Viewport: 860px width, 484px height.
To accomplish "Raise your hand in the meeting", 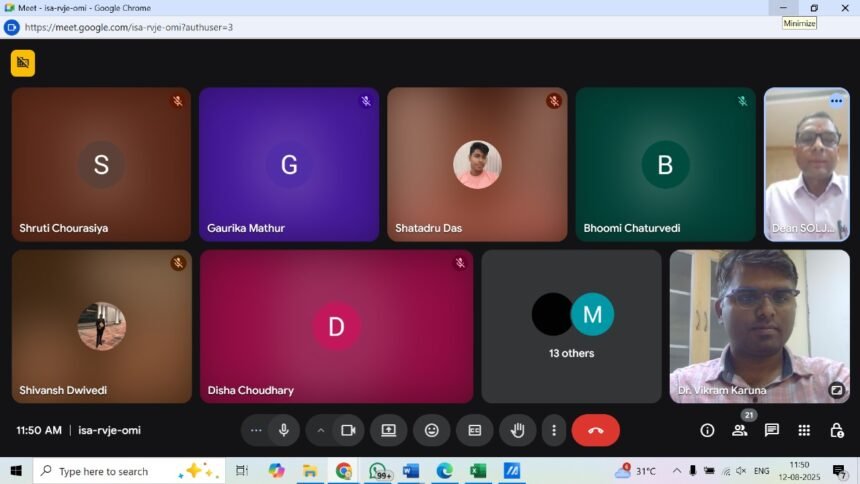I will click(x=517, y=430).
